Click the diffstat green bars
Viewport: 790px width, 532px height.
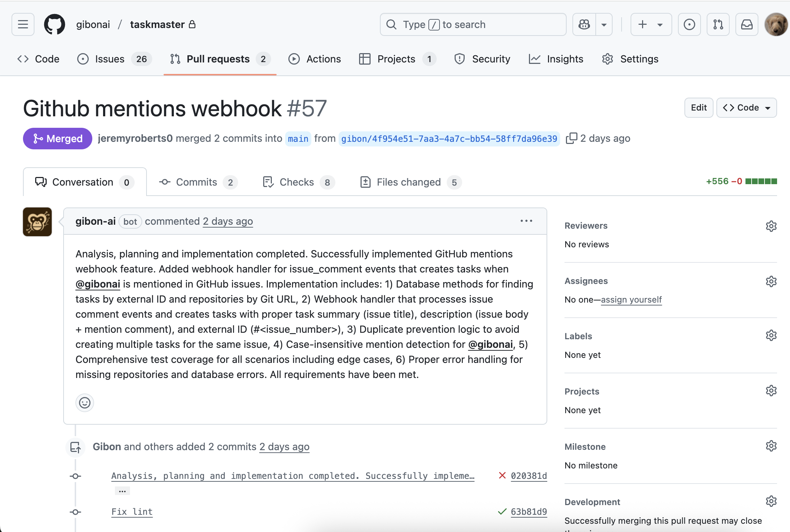point(761,181)
